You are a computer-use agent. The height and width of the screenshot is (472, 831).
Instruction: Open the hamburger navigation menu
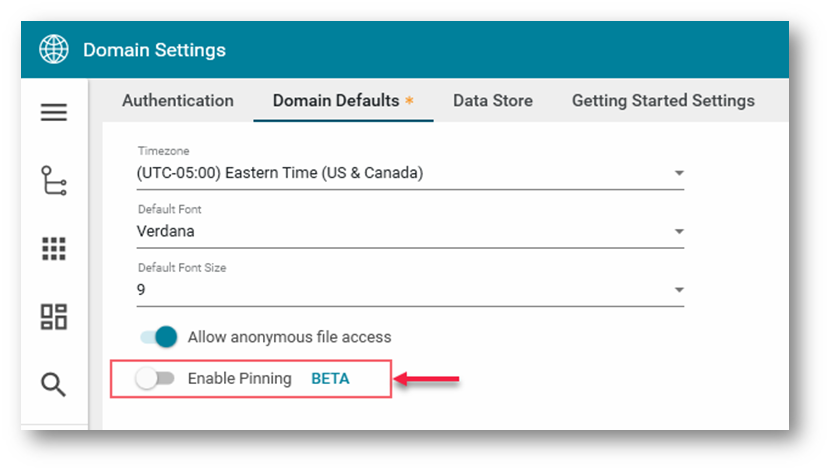pos(54,112)
